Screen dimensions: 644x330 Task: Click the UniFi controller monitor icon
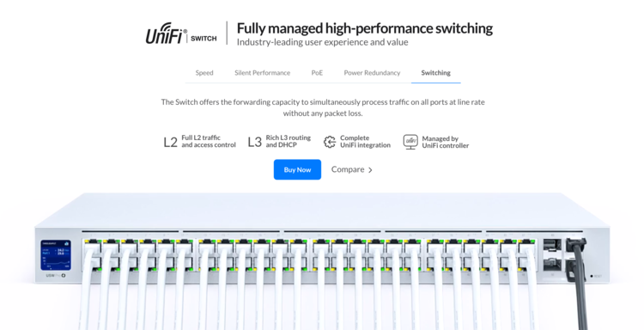click(x=410, y=142)
